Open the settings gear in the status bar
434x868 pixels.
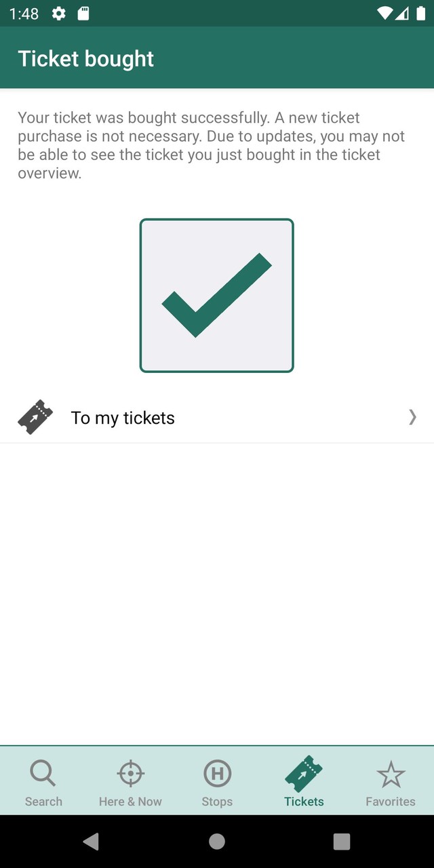coord(59,13)
